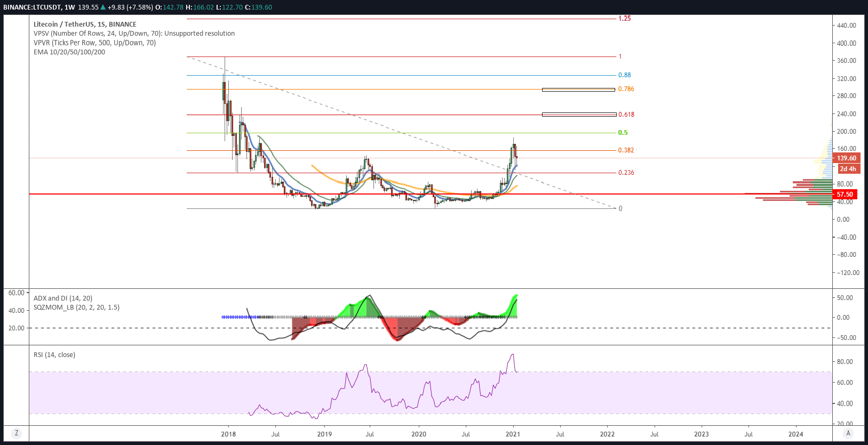This screenshot has height=445, width=868.
Task: Click the 80.00 value on the RSI scale
Action: pos(845,362)
